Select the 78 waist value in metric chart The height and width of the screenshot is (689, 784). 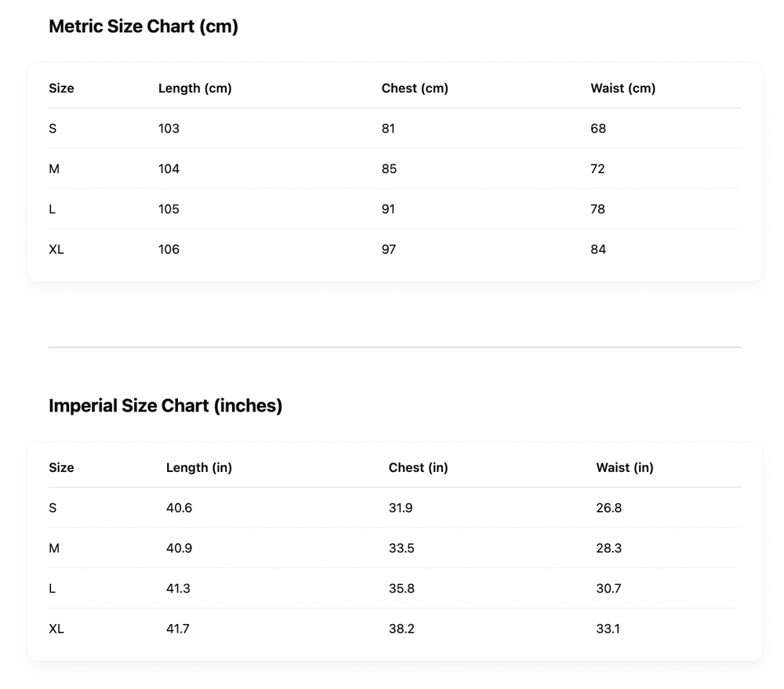(x=598, y=209)
